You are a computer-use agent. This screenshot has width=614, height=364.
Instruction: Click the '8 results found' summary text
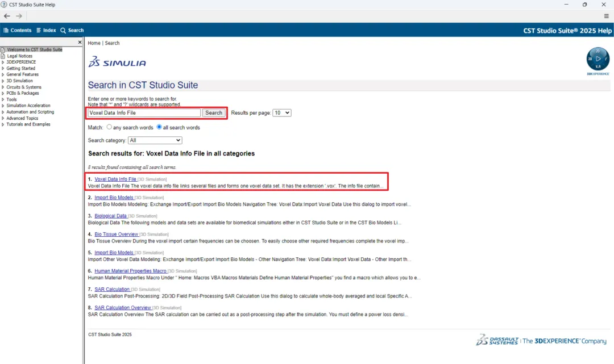(132, 168)
